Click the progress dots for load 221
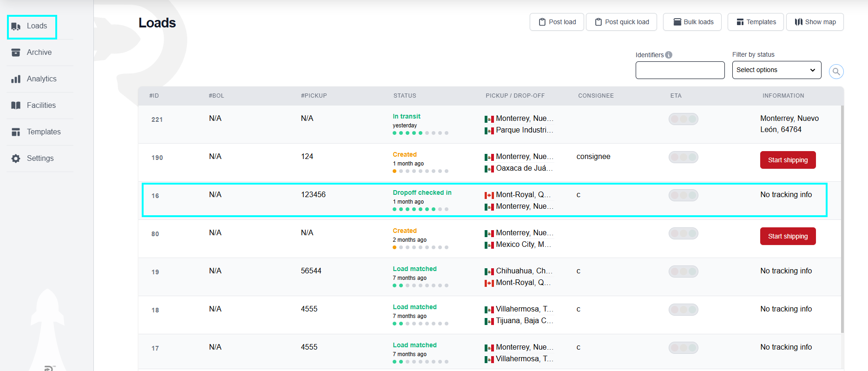This screenshot has width=868, height=371. 421,133
